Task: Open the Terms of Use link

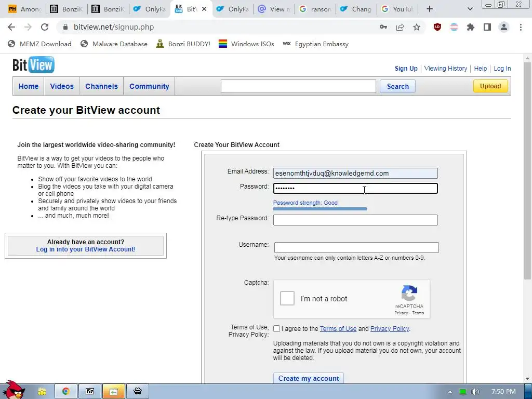Action: [x=338, y=329]
